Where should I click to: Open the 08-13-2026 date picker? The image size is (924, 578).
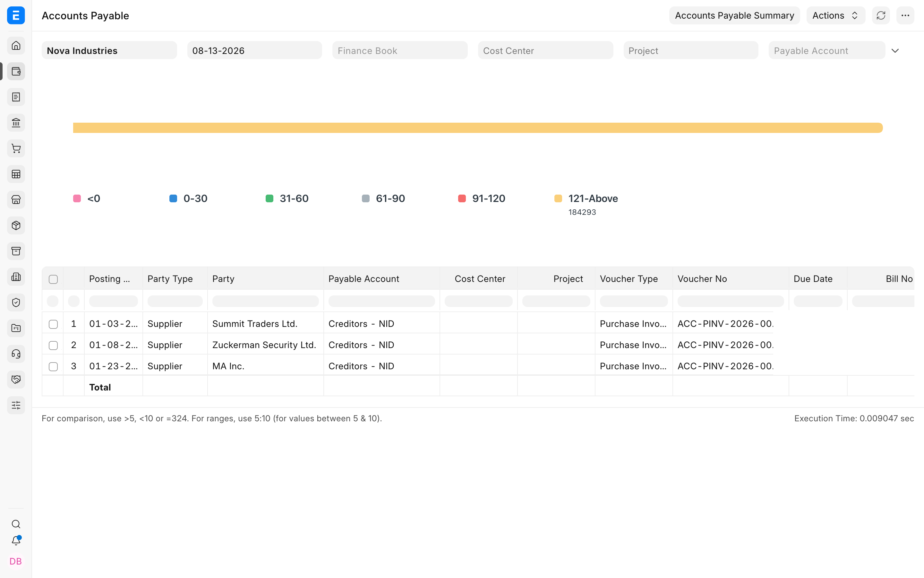pyautogui.click(x=254, y=50)
